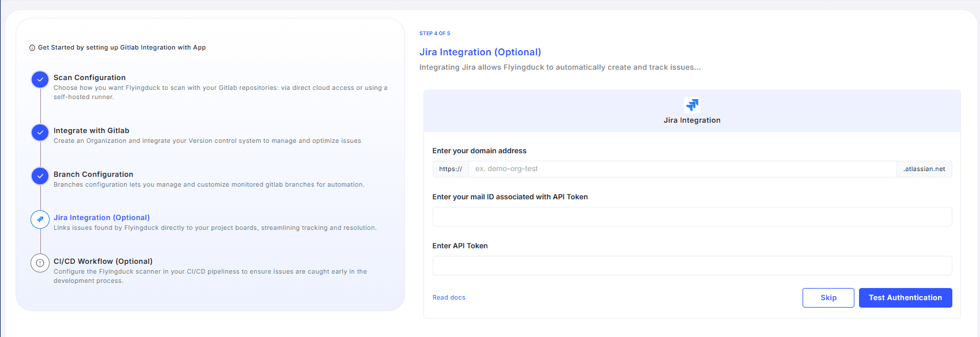
Task: Click the https:// prefix label
Action: coord(451,169)
